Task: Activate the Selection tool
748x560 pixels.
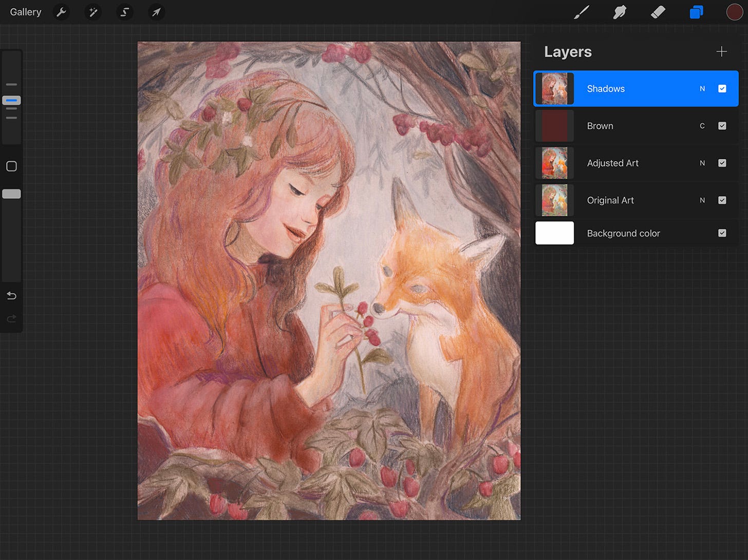Action: [x=125, y=12]
